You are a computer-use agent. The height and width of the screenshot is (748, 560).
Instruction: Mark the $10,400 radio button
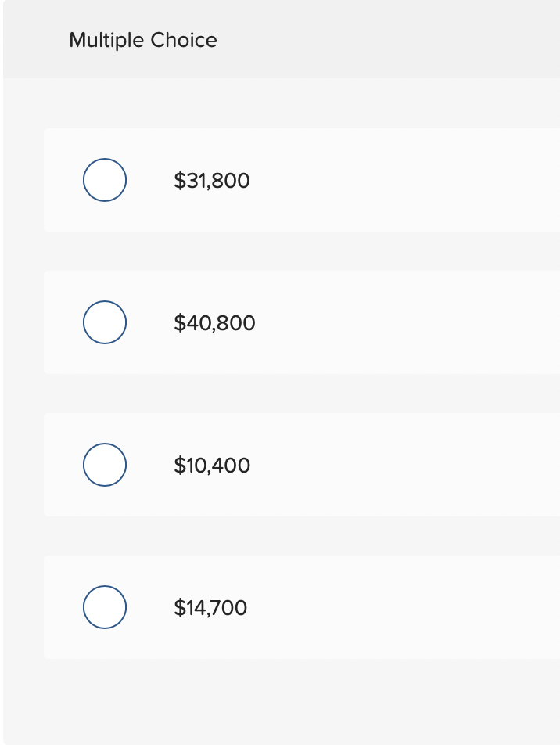(105, 465)
